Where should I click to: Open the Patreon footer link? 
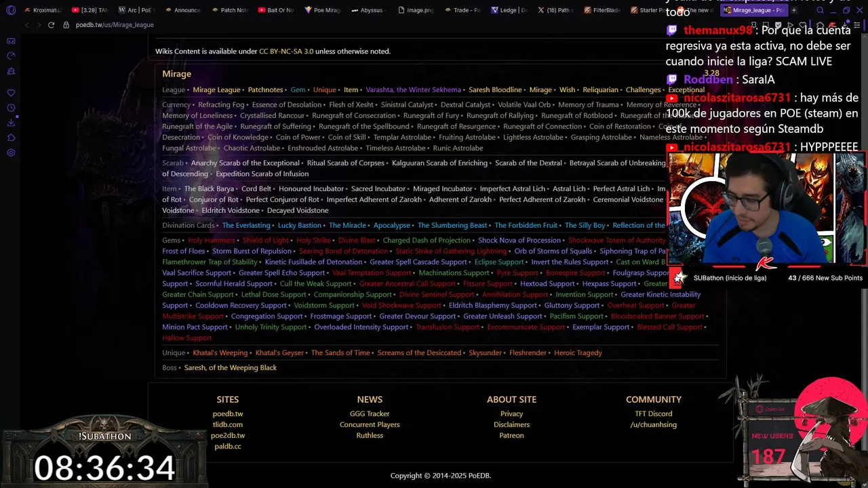[511, 436]
